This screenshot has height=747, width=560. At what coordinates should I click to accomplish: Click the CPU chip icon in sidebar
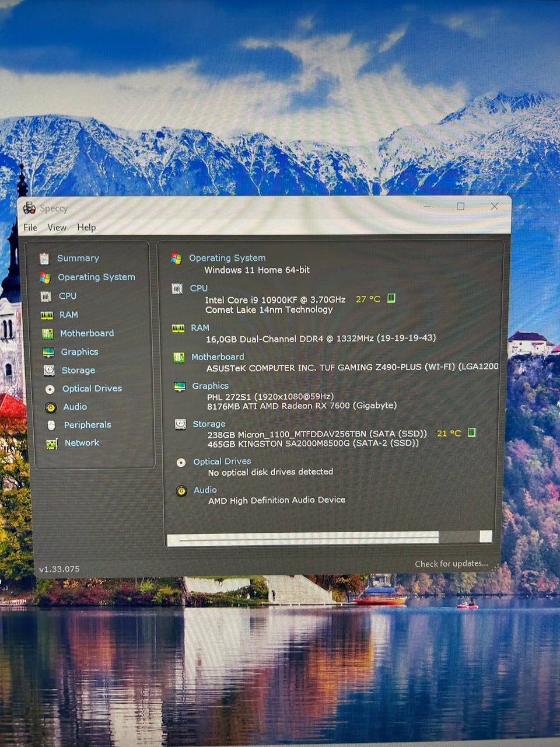[x=45, y=296]
